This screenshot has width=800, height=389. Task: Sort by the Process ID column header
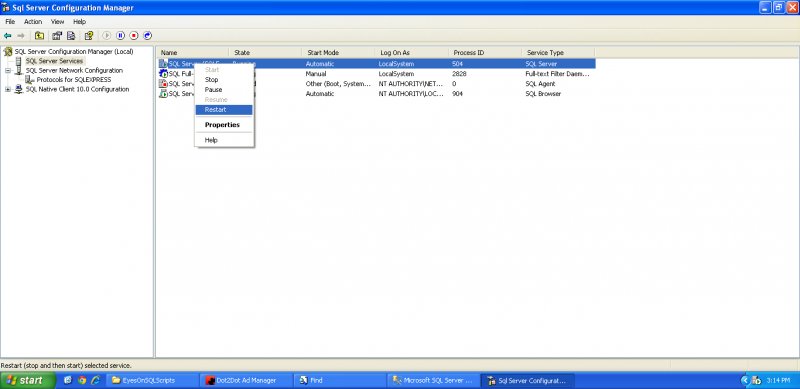[485, 53]
